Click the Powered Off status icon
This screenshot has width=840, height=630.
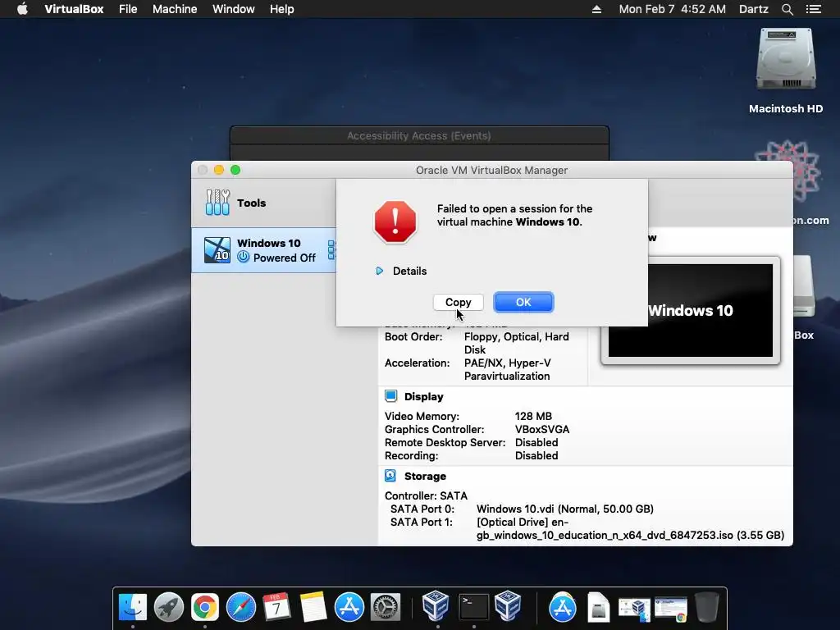243,257
